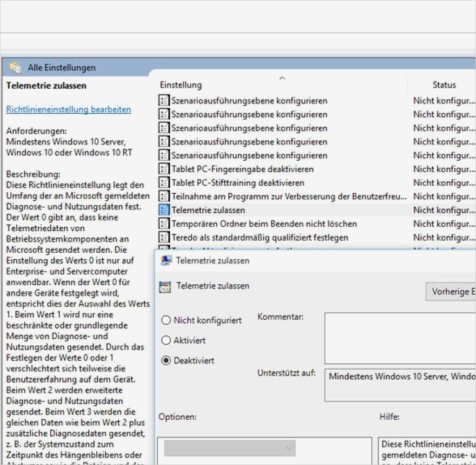Select the Deaktiviert radio button
This screenshot has width=476, height=465.
165,360
